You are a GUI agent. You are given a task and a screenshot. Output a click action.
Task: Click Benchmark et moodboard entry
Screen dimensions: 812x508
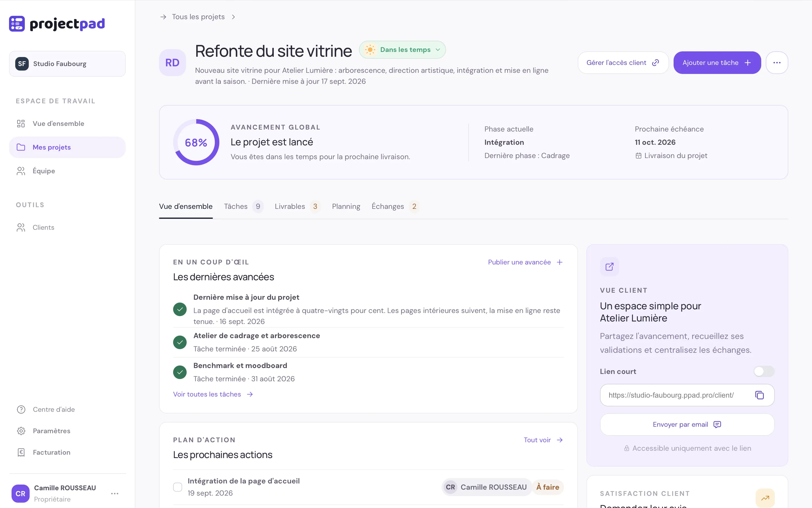click(x=368, y=372)
